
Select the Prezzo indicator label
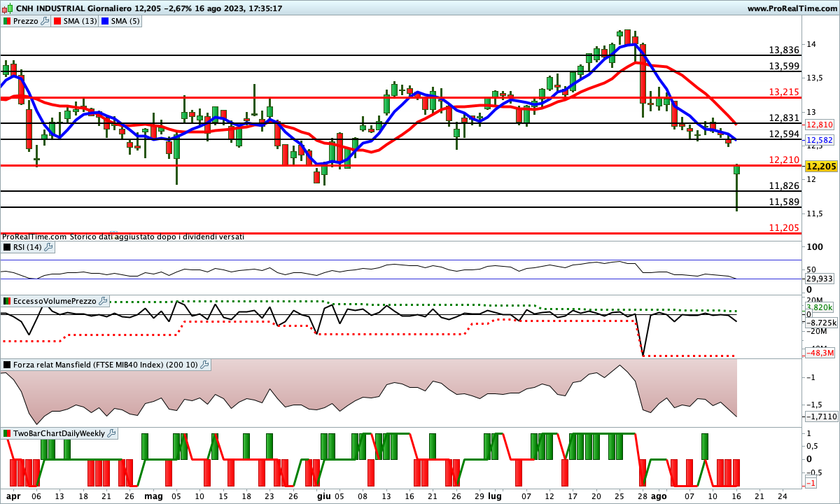tap(26, 21)
